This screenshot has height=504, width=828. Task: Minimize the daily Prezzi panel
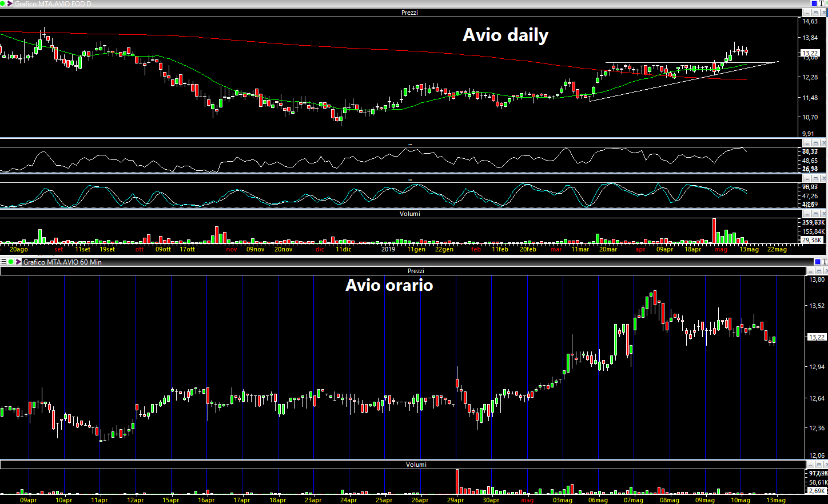(807, 13)
